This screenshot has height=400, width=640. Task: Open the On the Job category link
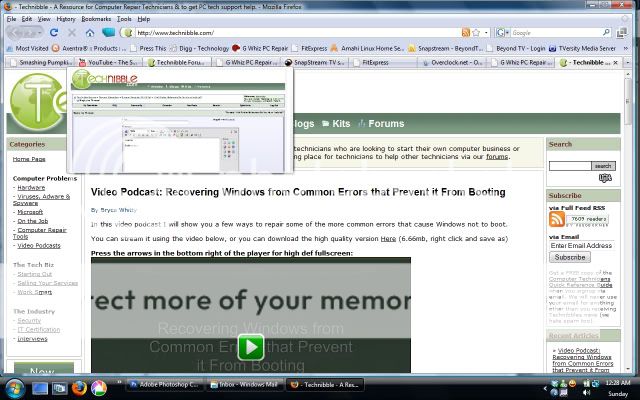tap(33, 221)
